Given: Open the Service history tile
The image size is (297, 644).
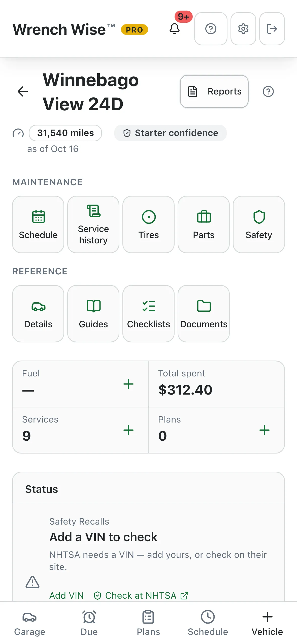Looking at the screenshot, I should (93, 224).
